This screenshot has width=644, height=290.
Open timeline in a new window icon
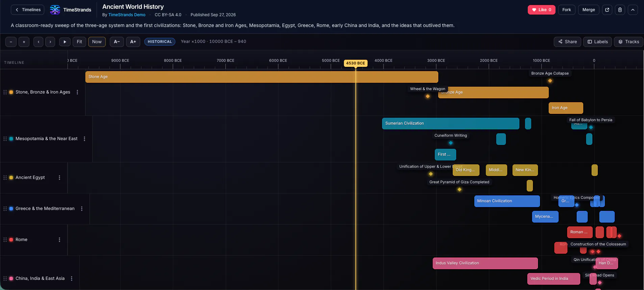coord(607,10)
